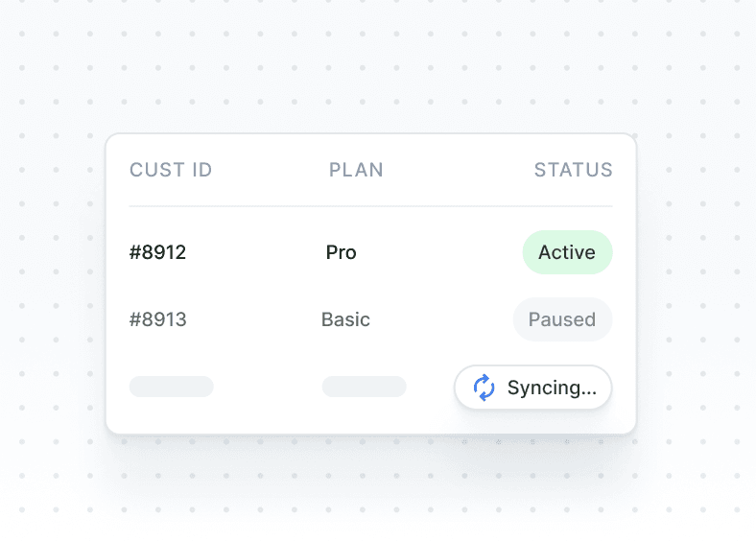Sort by the PLAN column header
The width and height of the screenshot is (756, 541).
[356, 171]
